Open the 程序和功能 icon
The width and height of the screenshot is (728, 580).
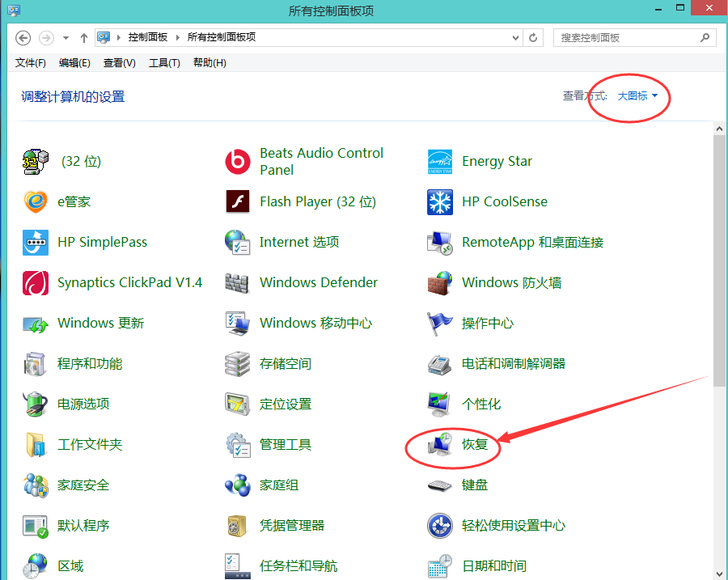coord(36,363)
